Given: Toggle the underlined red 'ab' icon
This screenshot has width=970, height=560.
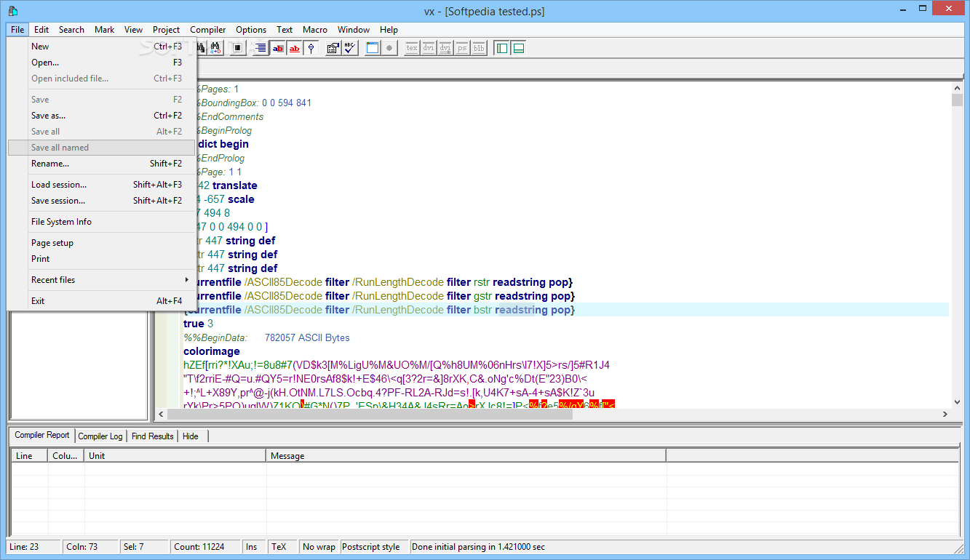Looking at the screenshot, I should [x=295, y=48].
